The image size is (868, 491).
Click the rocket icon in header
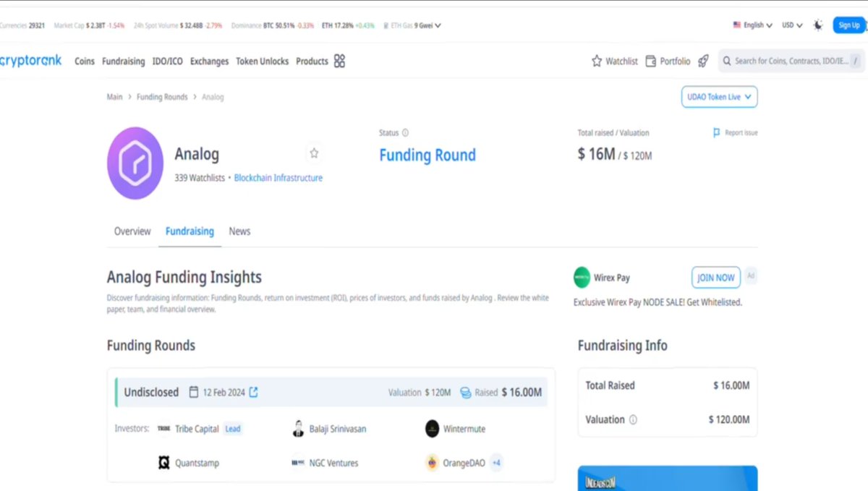(703, 61)
